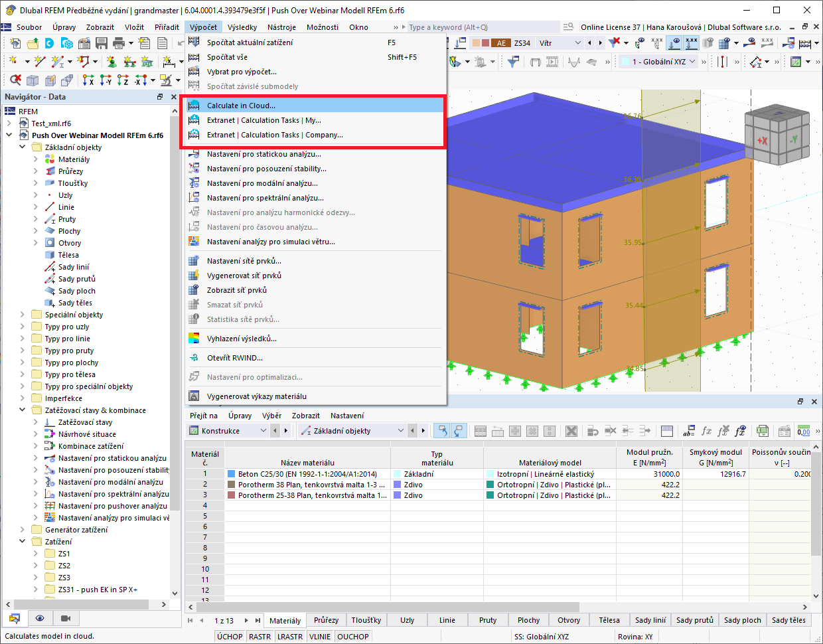The height and width of the screenshot is (644, 823).
Task: Select Vygenerovat výkazy materiálu entry
Action: click(x=315, y=396)
